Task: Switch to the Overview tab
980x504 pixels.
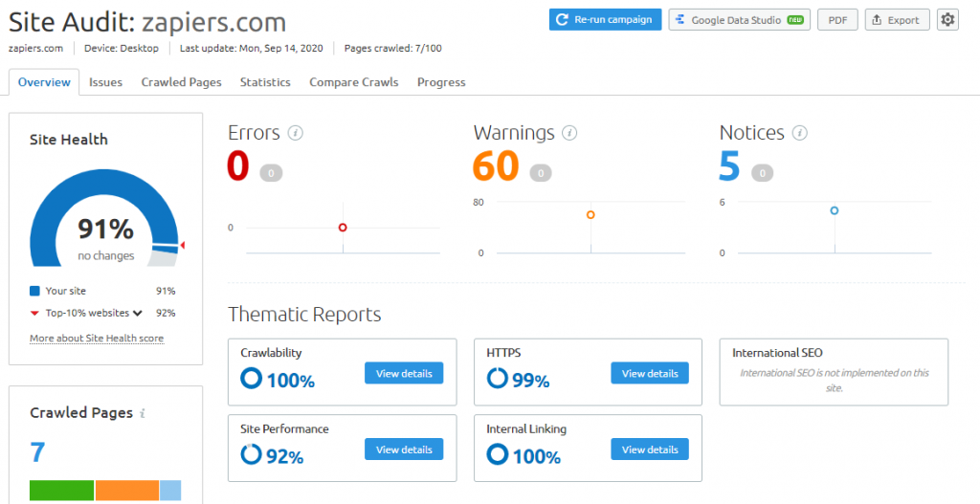Action: (x=44, y=82)
